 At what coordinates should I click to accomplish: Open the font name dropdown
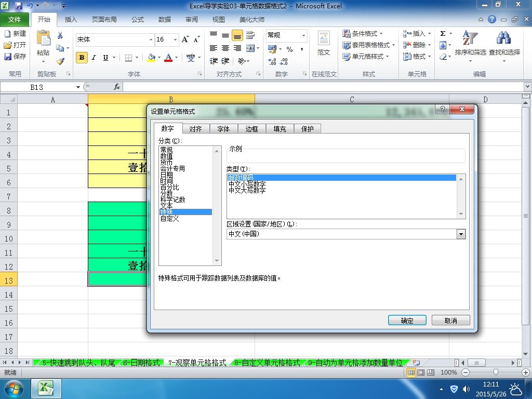151,39
